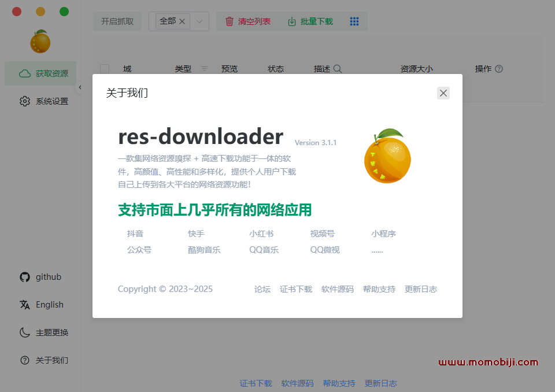Open the blue grid view icon in toolbar
555x392 pixels.
pyautogui.click(x=354, y=21)
